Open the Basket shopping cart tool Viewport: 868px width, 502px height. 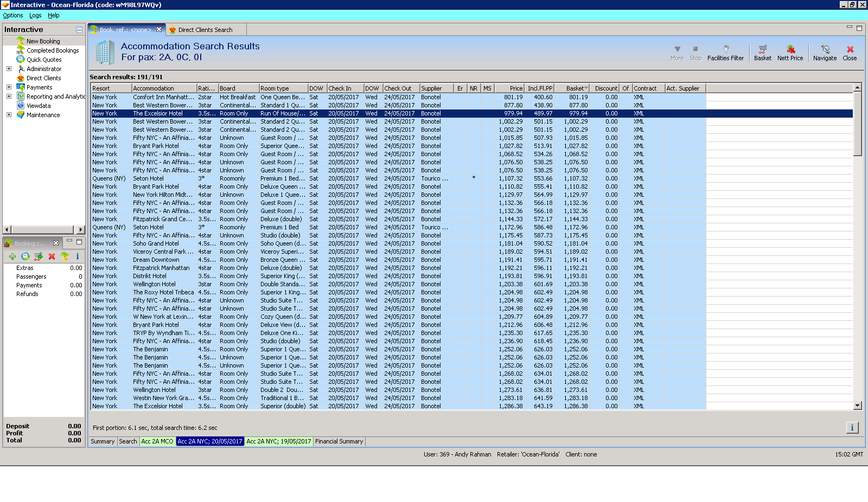762,53
